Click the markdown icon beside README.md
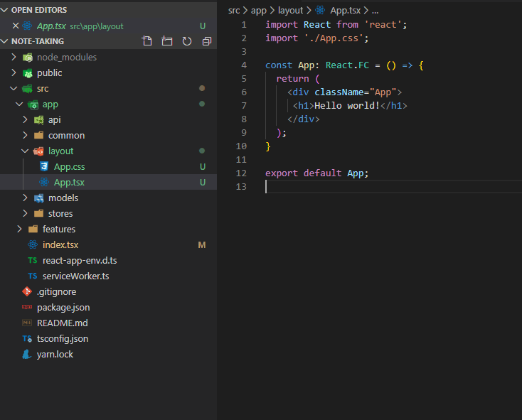The image size is (522, 420). coord(27,323)
